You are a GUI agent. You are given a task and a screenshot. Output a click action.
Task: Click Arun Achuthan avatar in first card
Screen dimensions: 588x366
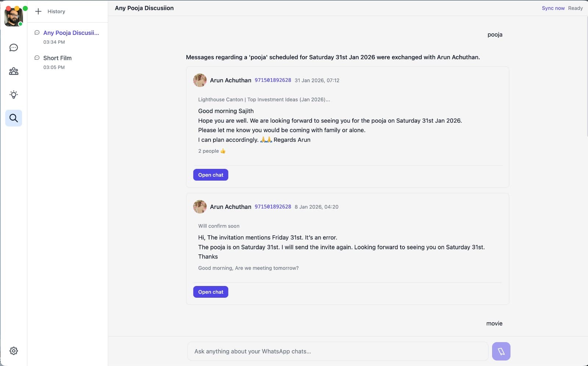tap(200, 80)
